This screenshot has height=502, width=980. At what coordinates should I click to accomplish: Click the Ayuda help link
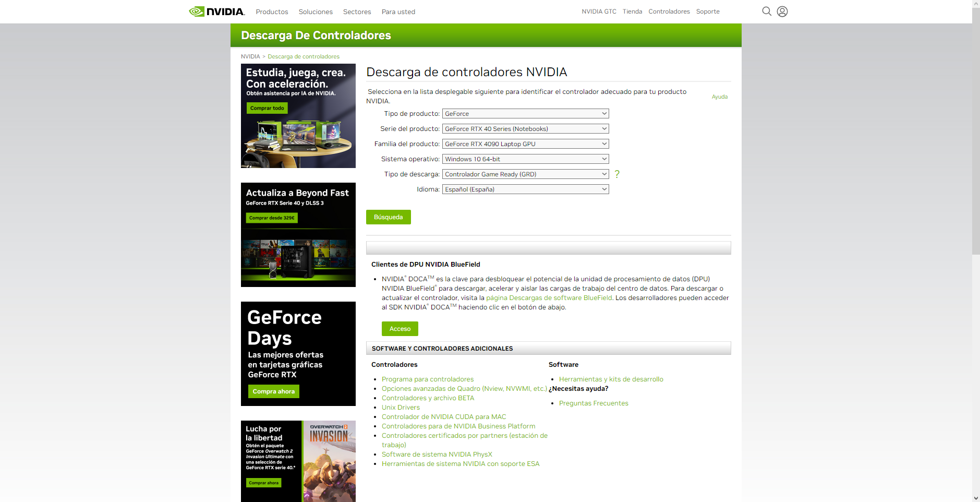[720, 97]
